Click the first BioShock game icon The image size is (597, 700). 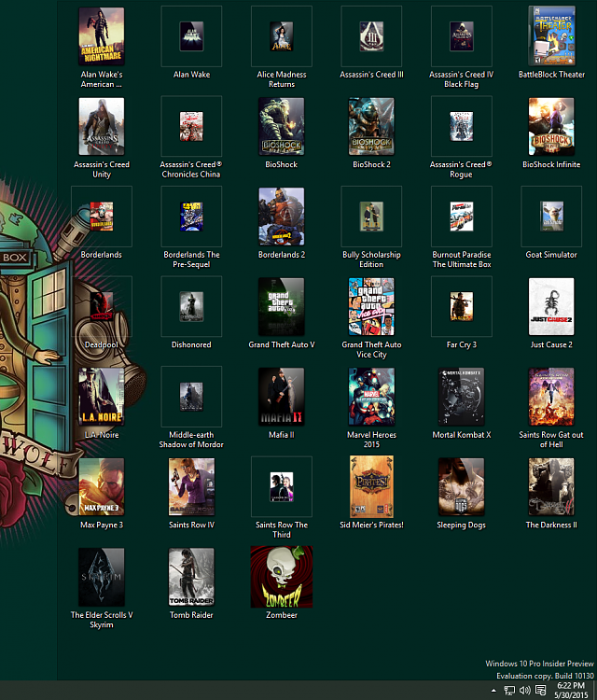click(x=282, y=126)
